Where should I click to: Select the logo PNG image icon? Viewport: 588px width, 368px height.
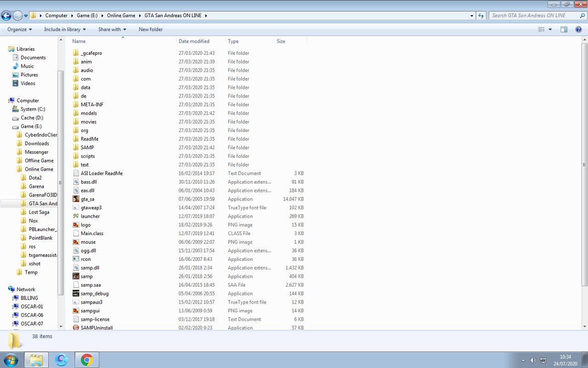pos(76,225)
